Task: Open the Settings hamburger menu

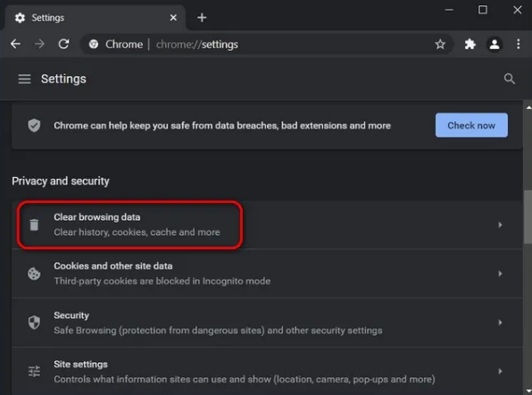Action: 24,80
